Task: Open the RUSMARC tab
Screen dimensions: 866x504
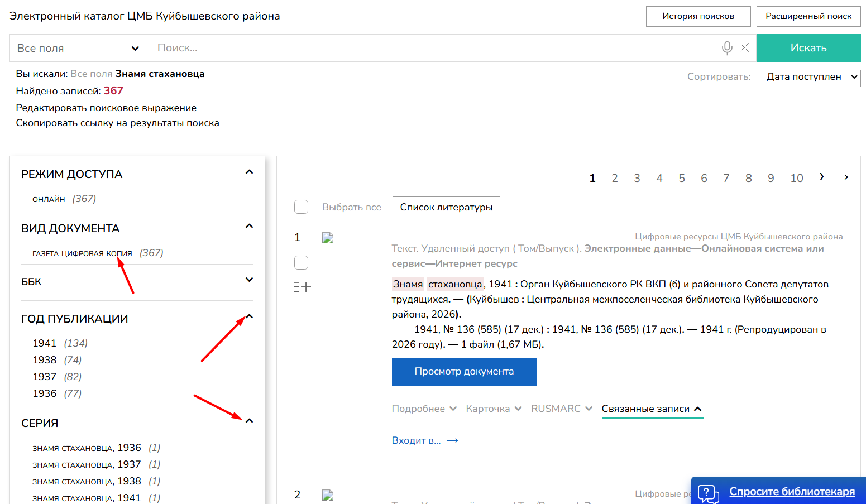Action: tap(561, 409)
